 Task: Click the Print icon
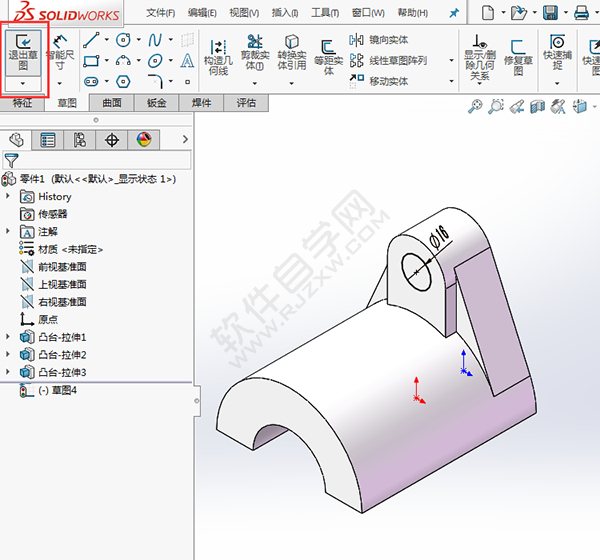(581, 13)
